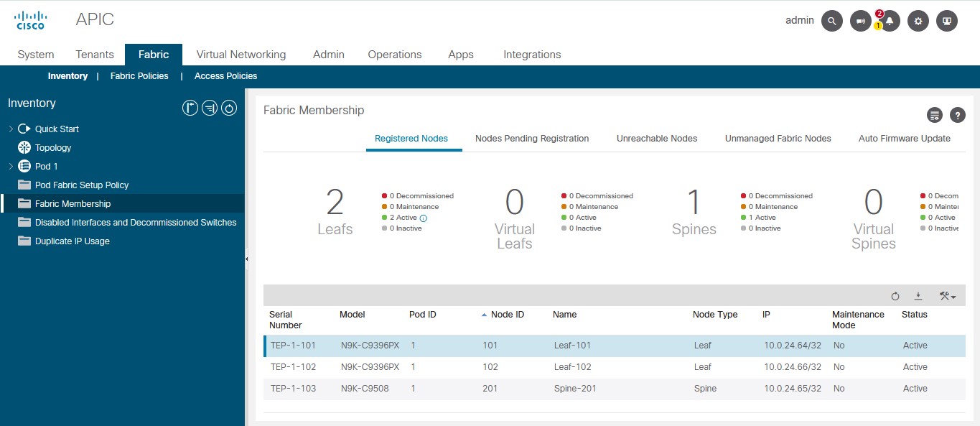Open the user profile monitor icon
This screenshot has width=980, height=426.
[x=947, y=21]
